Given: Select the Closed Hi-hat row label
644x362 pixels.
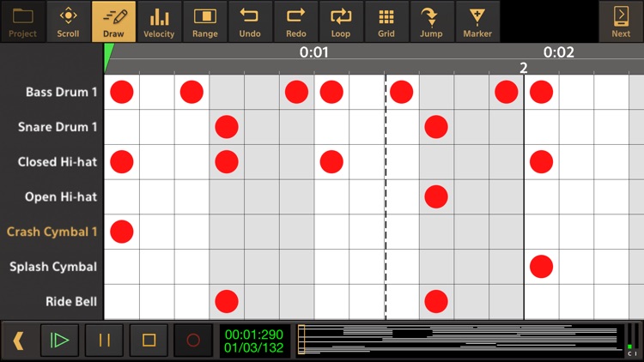Looking at the screenshot, I should pyautogui.click(x=58, y=162).
